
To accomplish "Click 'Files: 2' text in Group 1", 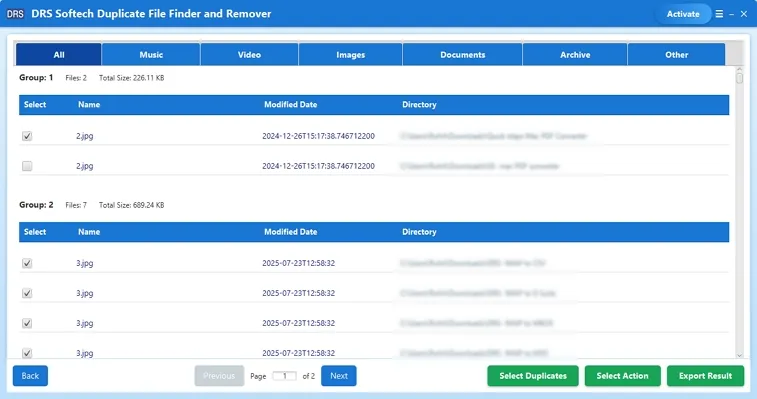I will point(76,78).
